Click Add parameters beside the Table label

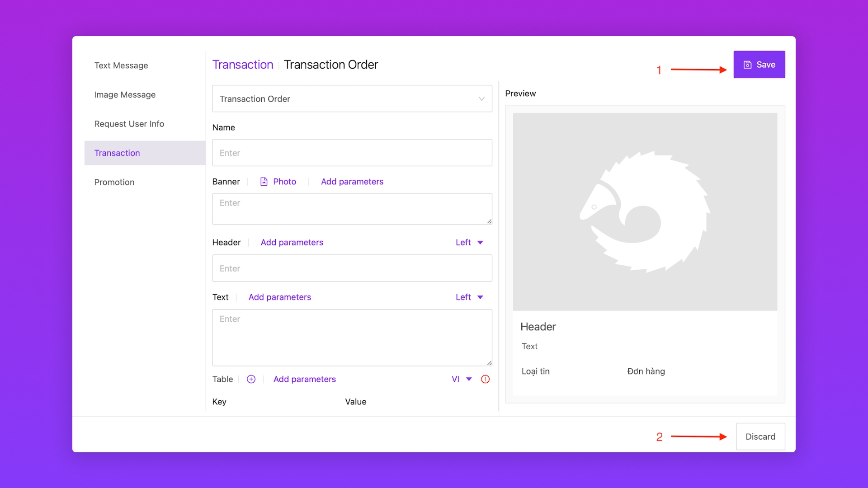click(304, 379)
